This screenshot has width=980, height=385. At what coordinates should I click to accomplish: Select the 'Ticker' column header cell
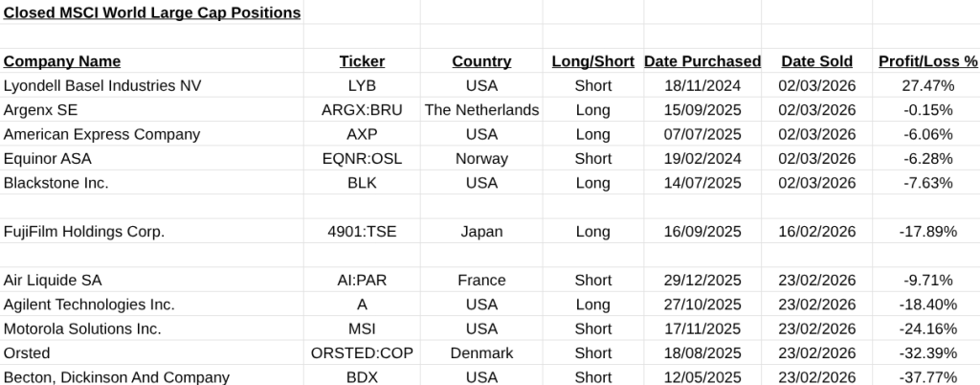[x=362, y=61]
